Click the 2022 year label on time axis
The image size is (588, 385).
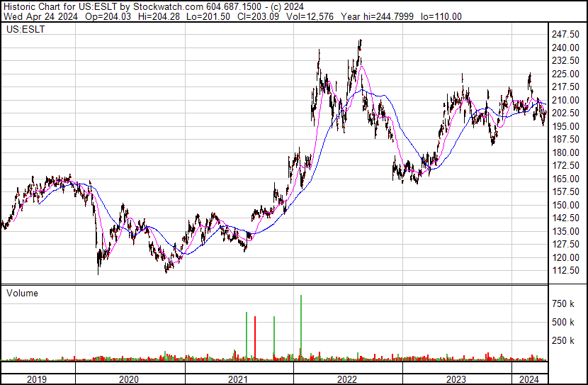point(347,379)
